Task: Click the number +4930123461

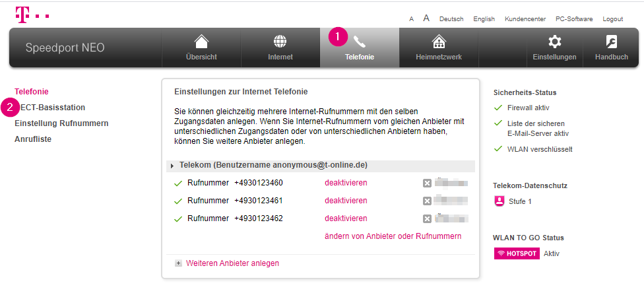Action: tap(259, 201)
